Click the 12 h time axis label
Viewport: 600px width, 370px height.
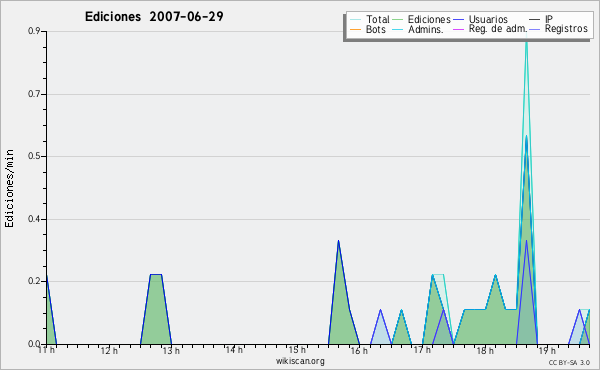(x=109, y=350)
